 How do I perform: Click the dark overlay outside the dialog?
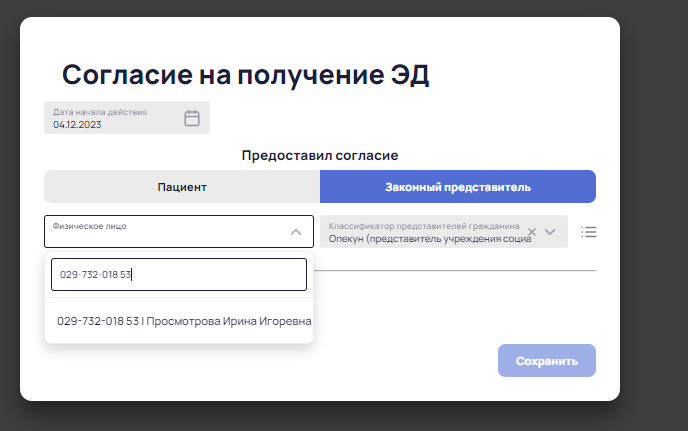pos(654,219)
